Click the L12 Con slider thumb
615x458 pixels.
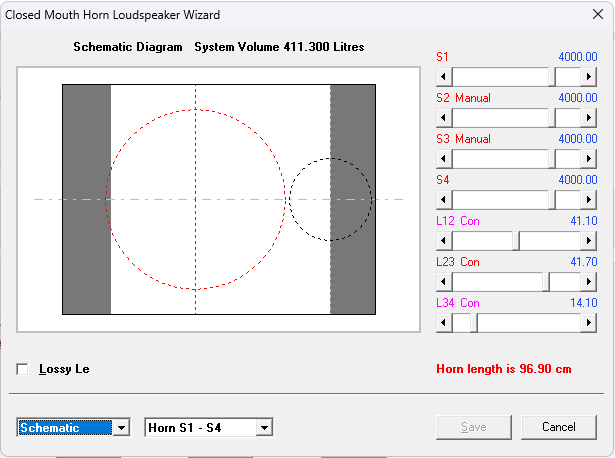click(x=516, y=240)
